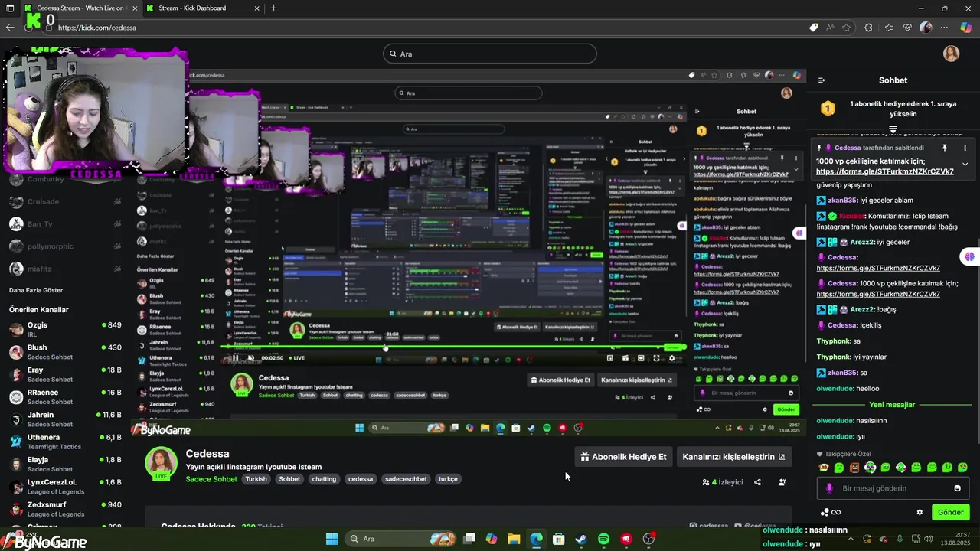The image size is (980, 551).
Task: Open recommended channel Uthenera
Action: (65, 442)
